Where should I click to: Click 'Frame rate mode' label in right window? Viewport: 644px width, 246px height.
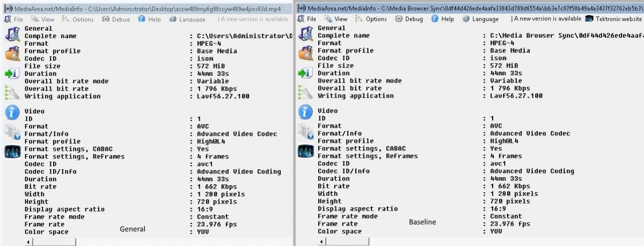point(347,216)
